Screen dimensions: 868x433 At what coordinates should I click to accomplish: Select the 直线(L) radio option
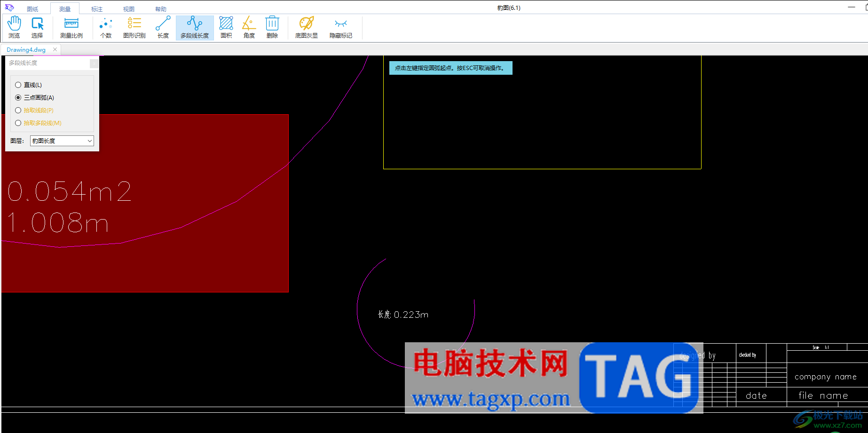coord(29,85)
